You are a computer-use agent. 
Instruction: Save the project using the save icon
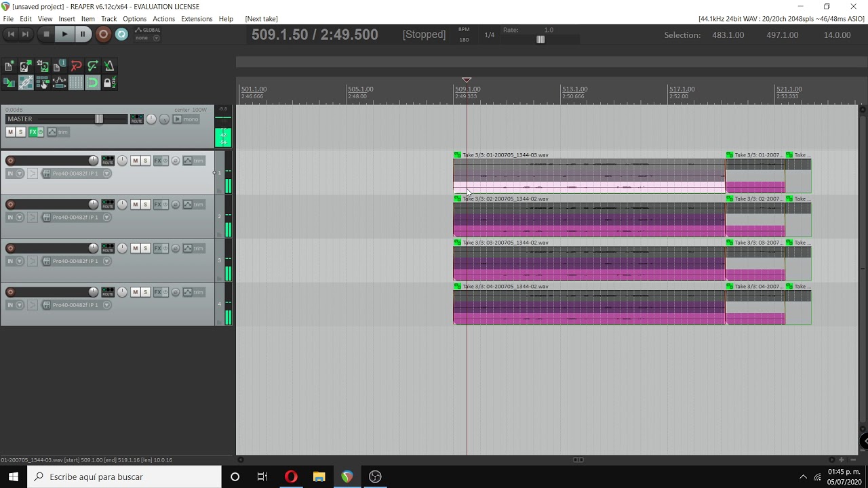(x=42, y=66)
